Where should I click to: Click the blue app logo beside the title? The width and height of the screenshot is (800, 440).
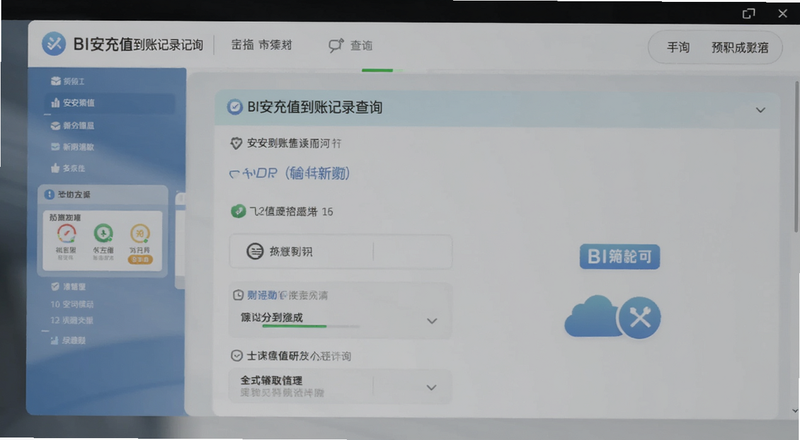click(54, 44)
